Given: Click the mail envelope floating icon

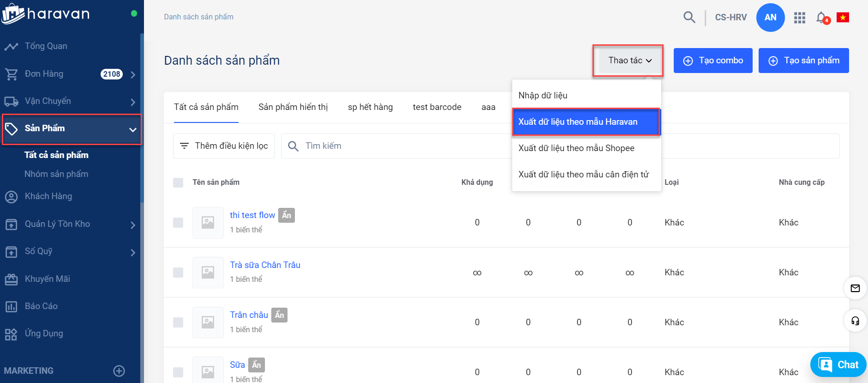Looking at the screenshot, I should 855,288.
